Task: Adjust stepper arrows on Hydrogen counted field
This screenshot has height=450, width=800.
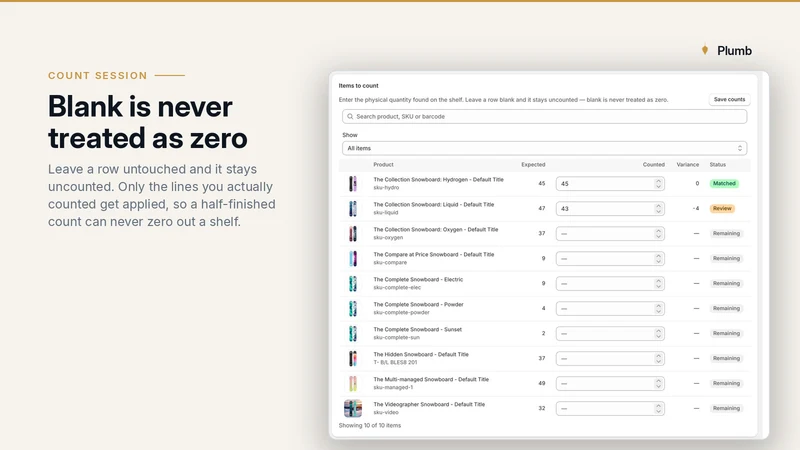Action: pyautogui.click(x=658, y=184)
